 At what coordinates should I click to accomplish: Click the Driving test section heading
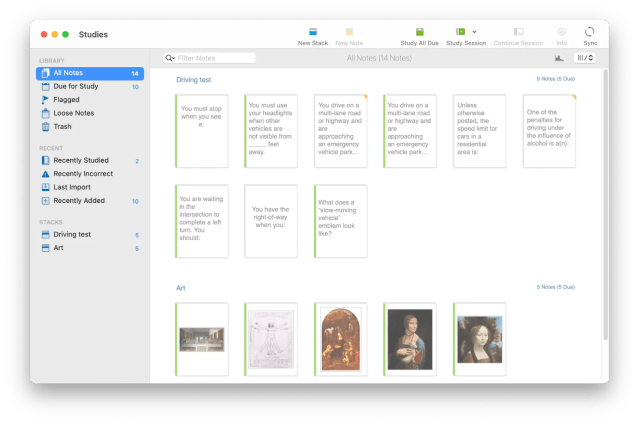pyautogui.click(x=194, y=80)
